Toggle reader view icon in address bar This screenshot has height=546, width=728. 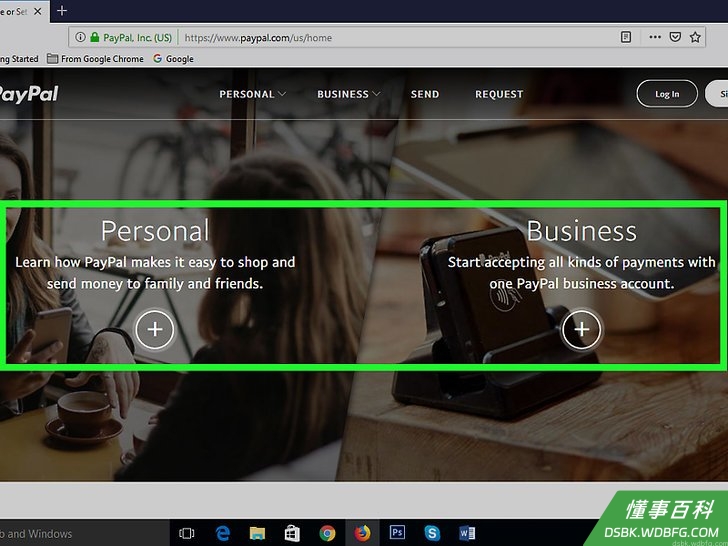tap(626, 37)
